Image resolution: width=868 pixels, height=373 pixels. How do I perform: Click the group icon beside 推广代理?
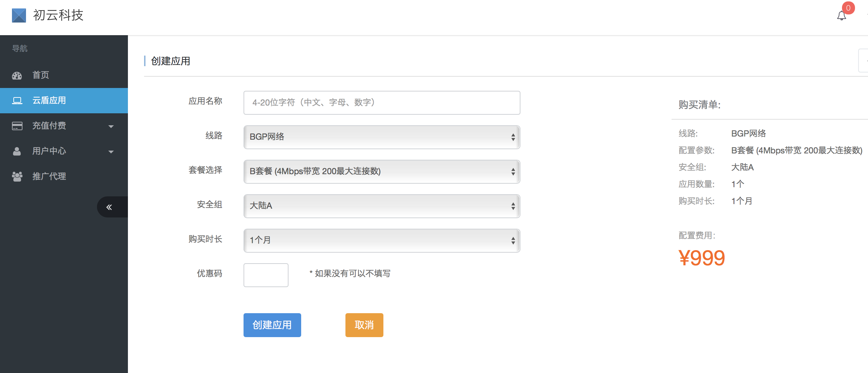[17, 177]
